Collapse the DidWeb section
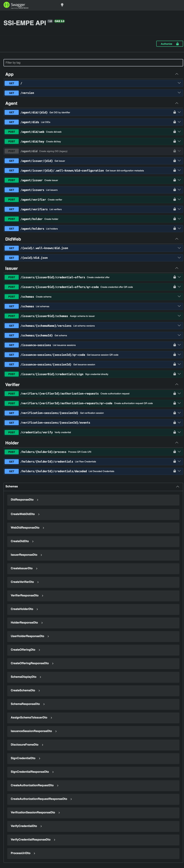184x868 pixels. pos(177,239)
